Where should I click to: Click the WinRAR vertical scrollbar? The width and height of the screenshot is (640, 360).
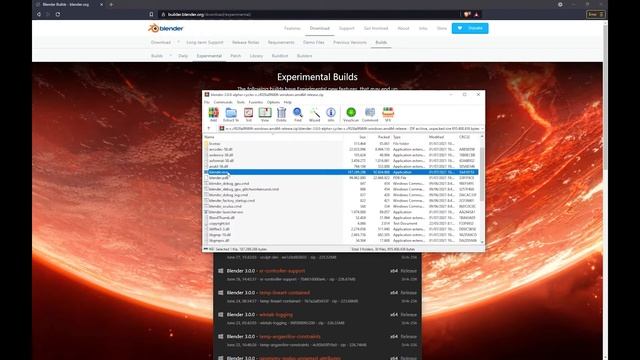tap(482, 173)
